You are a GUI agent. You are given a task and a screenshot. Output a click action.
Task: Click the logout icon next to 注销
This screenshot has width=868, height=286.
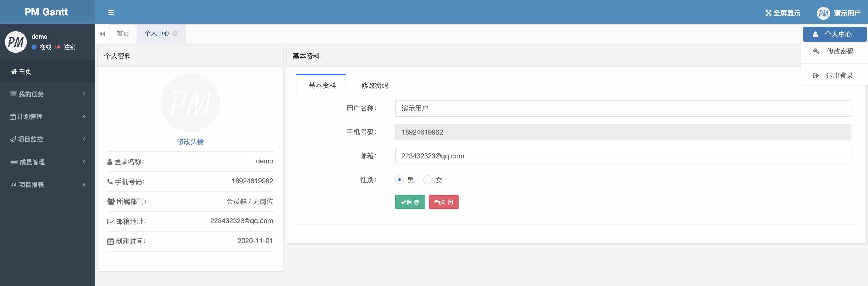click(x=58, y=47)
